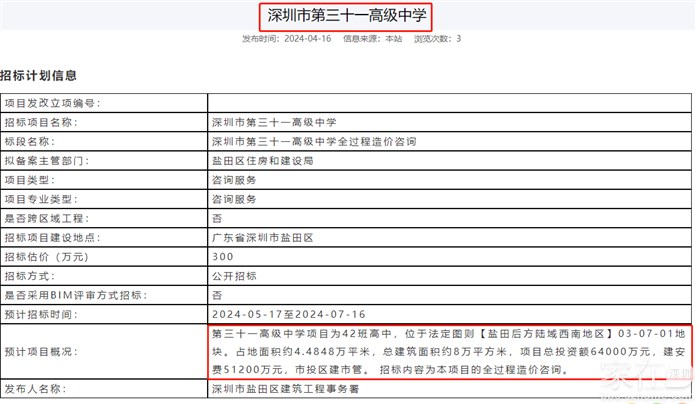Select the 招标估价 value 300
700x404 pixels.
tap(222, 257)
